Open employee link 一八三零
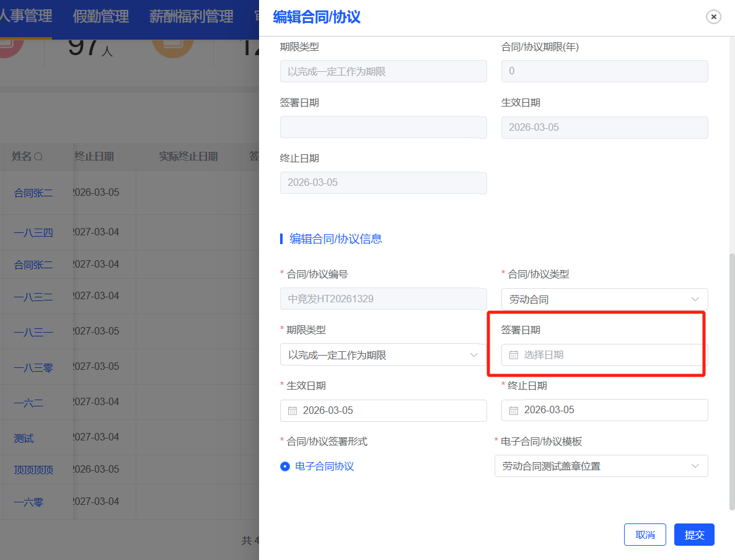The height and width of the screenshot is (560, 735). pos(33,367)
